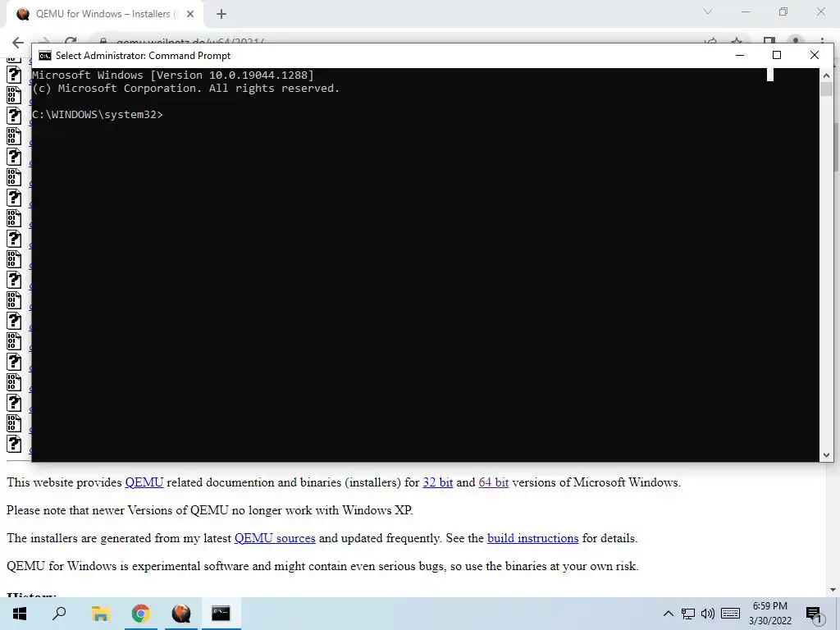
Task: Select the Command Prompt taskbar button
Action: (x=221, y=614)
